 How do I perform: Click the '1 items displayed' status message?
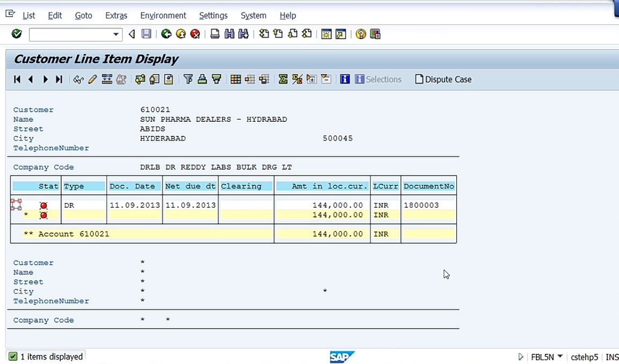tap(52, 356)
